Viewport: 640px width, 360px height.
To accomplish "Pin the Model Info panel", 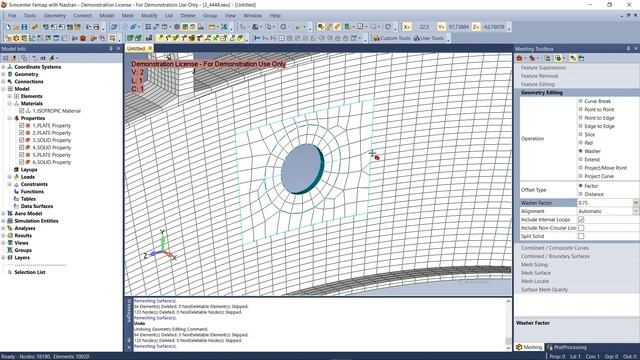I will point(111,49).
